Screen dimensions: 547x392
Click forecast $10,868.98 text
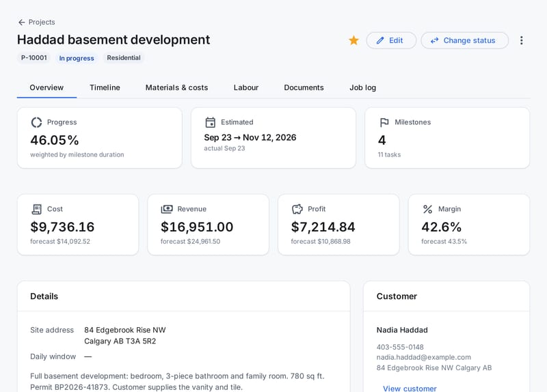point(321,242)
